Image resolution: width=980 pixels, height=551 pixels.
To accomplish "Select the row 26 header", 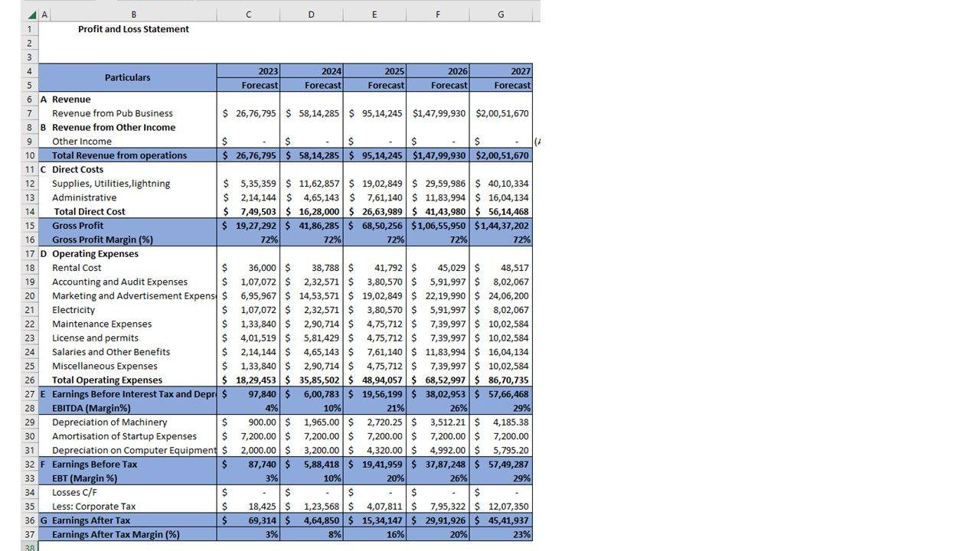I will pyautogui.click(x=30, y=380).
